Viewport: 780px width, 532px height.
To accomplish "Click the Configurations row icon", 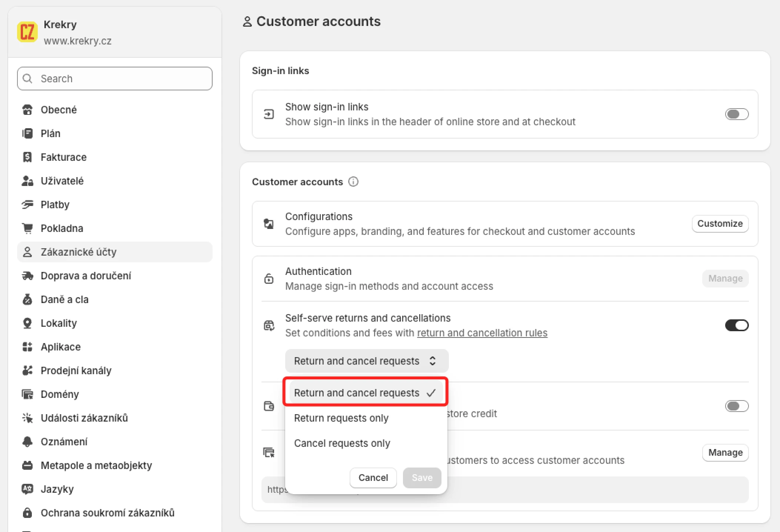I will click(x=269, y=224).
